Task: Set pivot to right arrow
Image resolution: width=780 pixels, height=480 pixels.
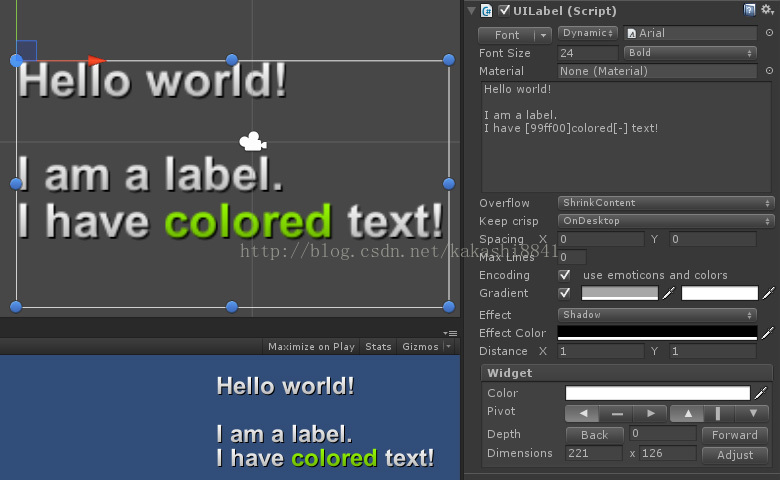Action: click(x=650, y=413)
